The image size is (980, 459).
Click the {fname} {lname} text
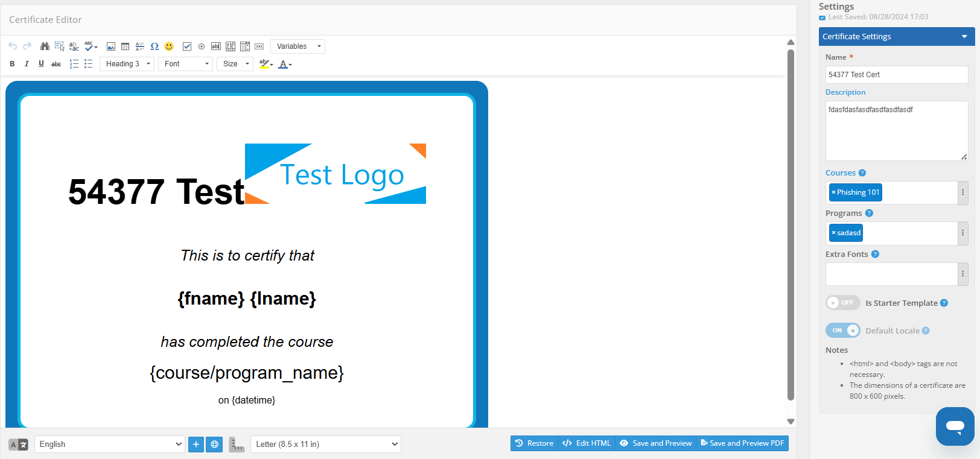(x=247, y=299)
